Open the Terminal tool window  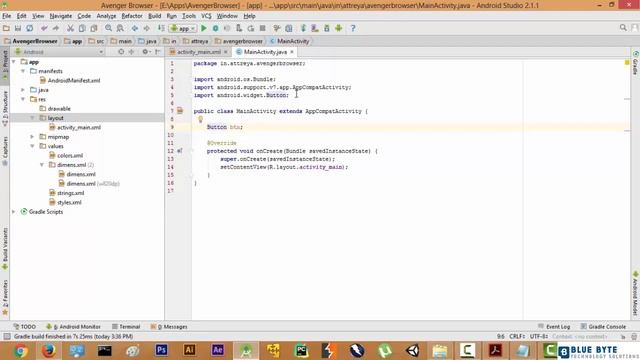[x=126, y=327]
